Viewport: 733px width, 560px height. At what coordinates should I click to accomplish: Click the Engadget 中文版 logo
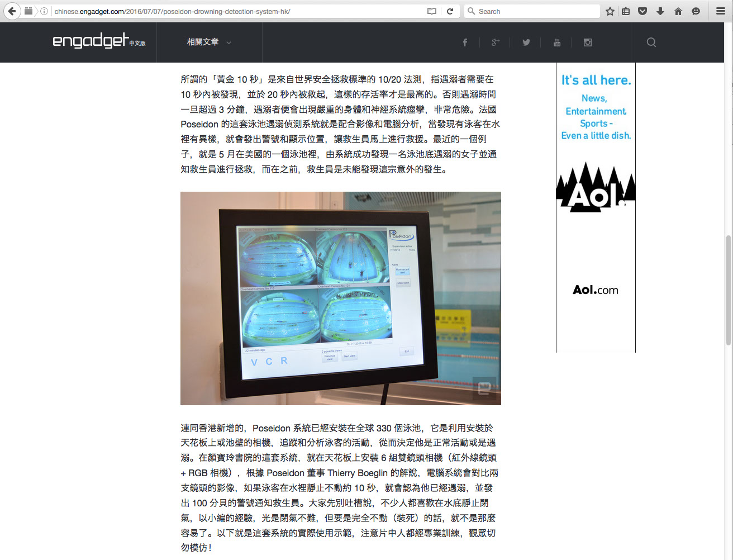point(99,41)
